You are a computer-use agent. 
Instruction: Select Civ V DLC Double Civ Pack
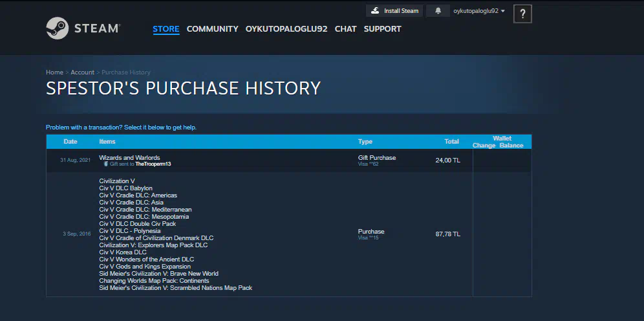[x=138, y=223]
